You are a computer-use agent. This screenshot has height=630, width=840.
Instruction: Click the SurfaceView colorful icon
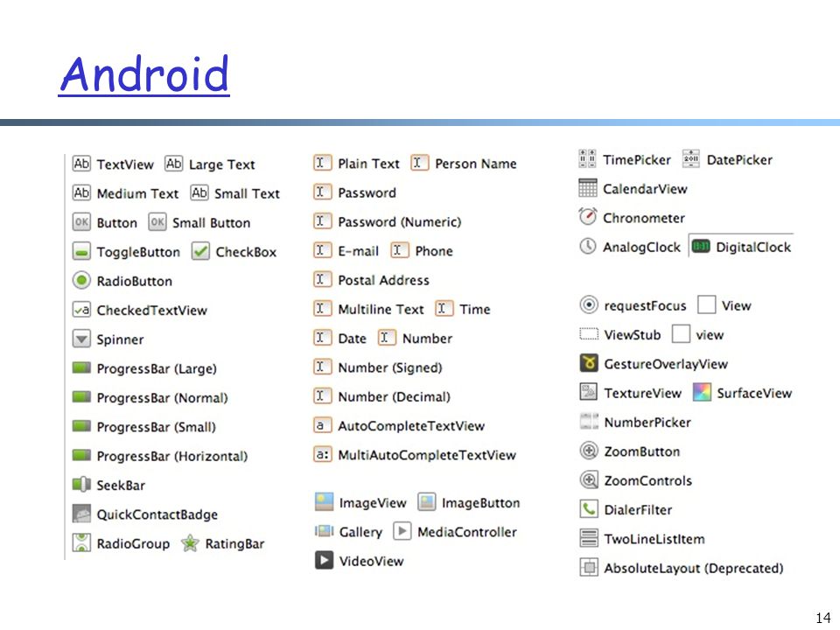pyautogui.click(x=702, y=392)
